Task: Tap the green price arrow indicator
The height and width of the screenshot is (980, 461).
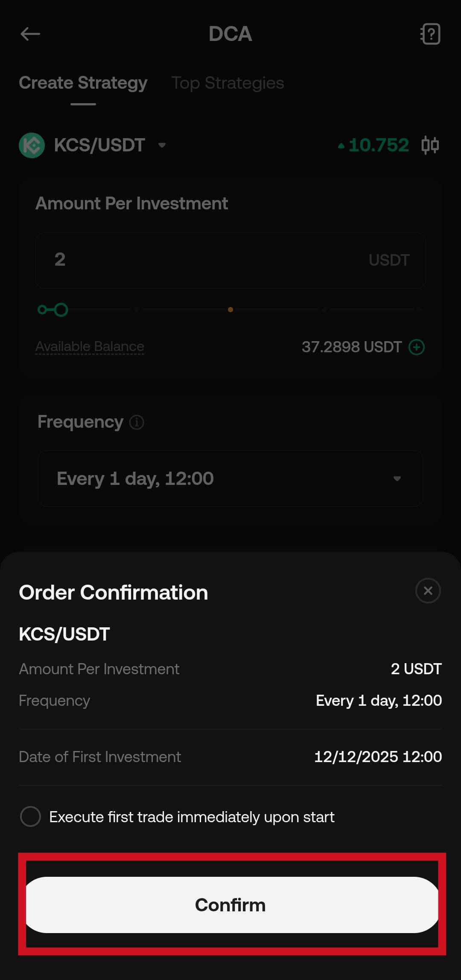Action: point(341,146)
